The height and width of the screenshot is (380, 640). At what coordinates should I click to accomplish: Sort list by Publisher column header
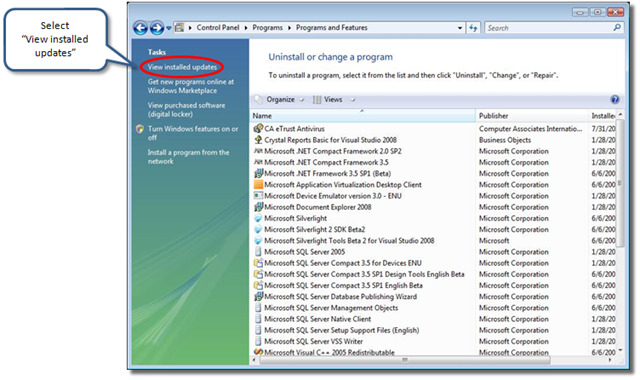[x=531, y=116]
